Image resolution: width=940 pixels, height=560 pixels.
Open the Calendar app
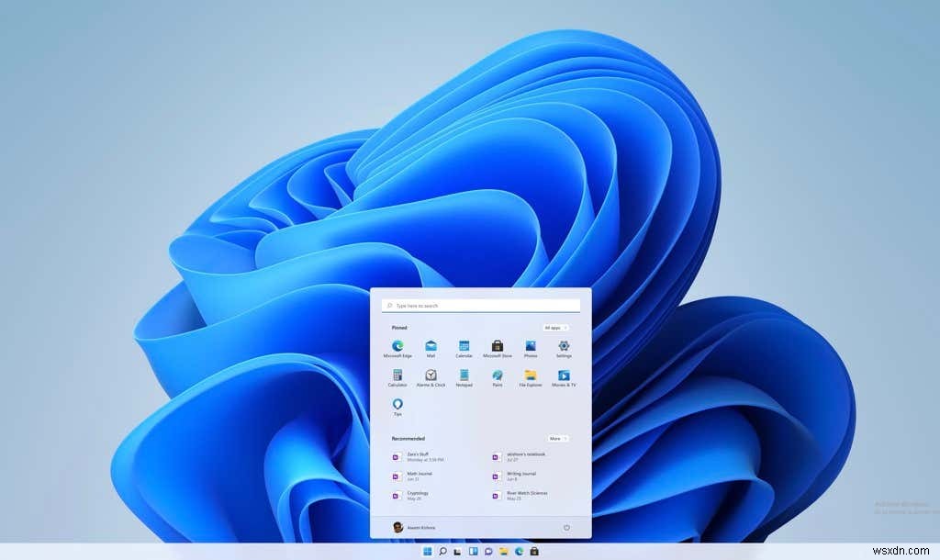[x=464, y=347]
